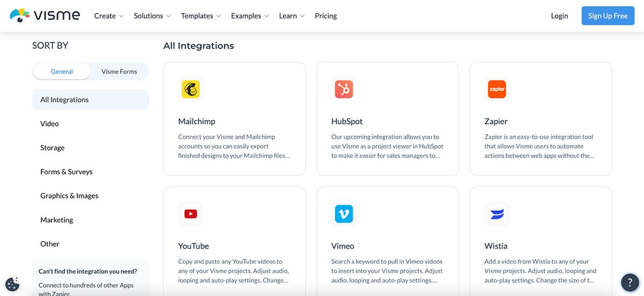Image resolution: width=644 pixels, height=296 pixels.
Task: Switch sort toggle to General
Action: 62,72
